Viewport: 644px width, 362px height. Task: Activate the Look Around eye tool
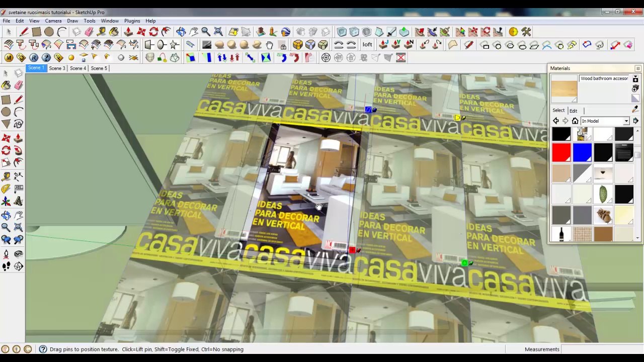[18, 254]
